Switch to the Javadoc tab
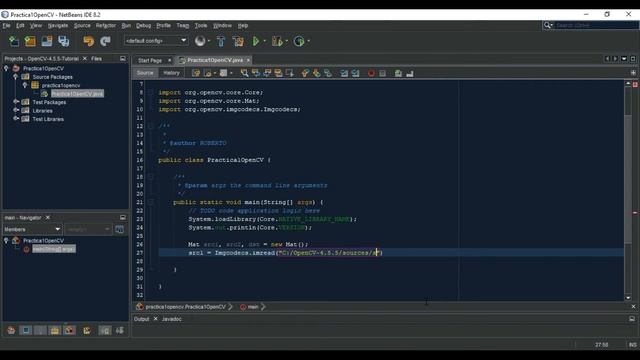 171,319
